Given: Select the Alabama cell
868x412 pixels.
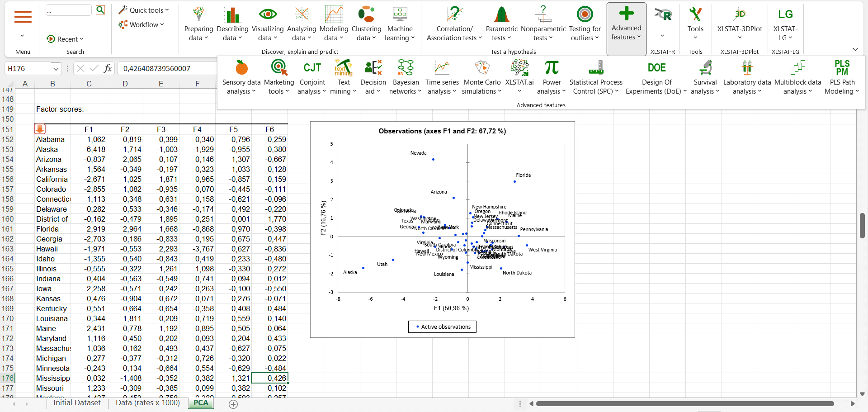Looking at the screenshot, I should point(52,139).
